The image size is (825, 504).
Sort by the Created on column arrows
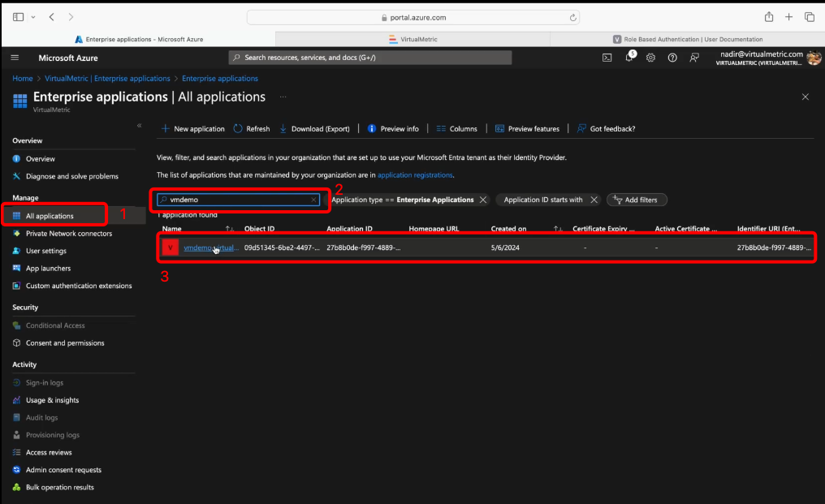pos(558,228)
